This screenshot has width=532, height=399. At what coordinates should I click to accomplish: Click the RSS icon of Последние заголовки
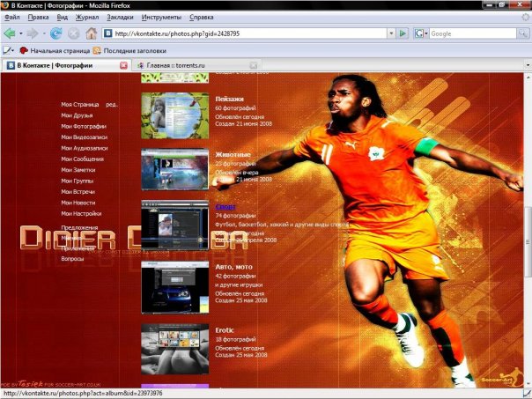[97, 50]
